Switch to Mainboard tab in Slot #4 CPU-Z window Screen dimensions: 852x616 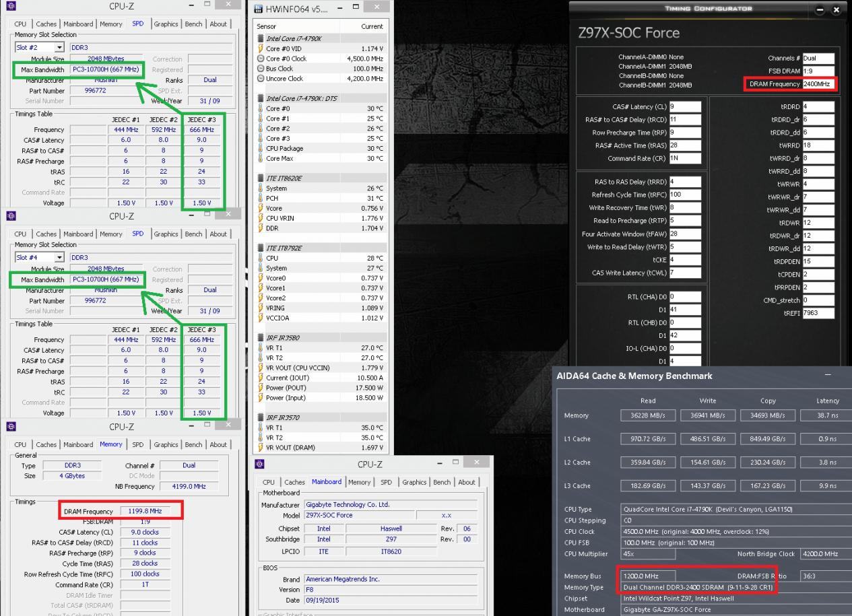click(78, 234)
